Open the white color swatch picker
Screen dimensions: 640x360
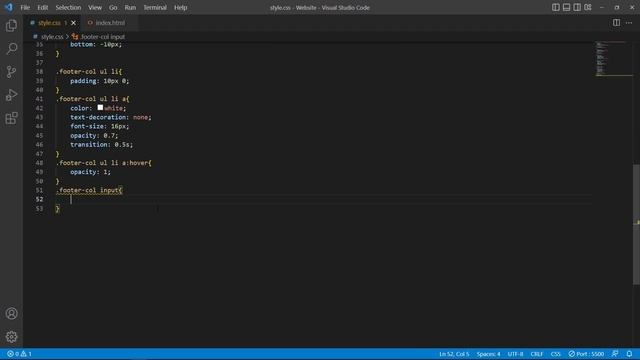pyautogui.click(x=100, y=108)
